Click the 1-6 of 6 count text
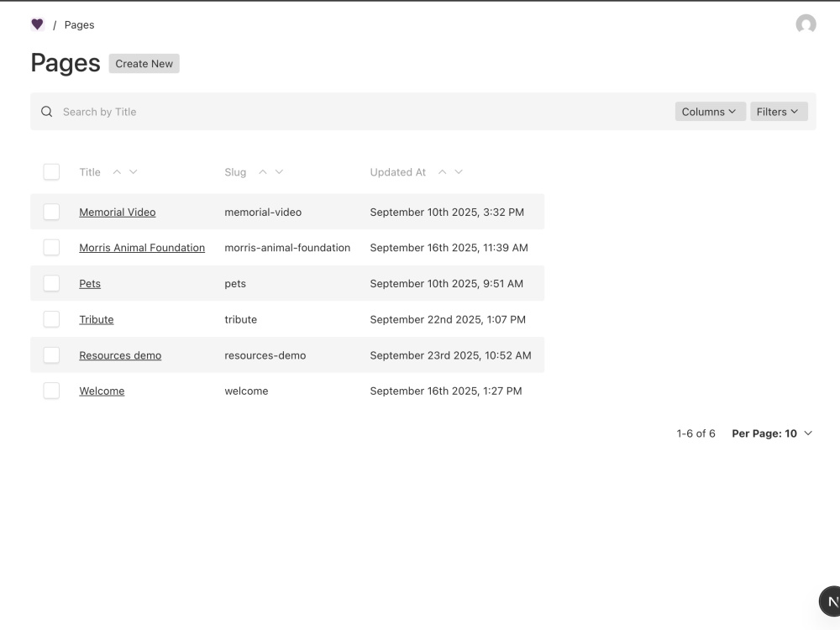Image resolution: width=840 pixels, height=630 pixels. pos(696,433)
